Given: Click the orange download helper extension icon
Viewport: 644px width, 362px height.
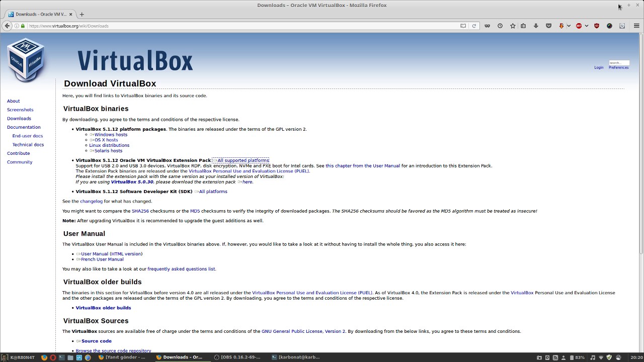Looking at the screenshot, I should coord(561,26).
